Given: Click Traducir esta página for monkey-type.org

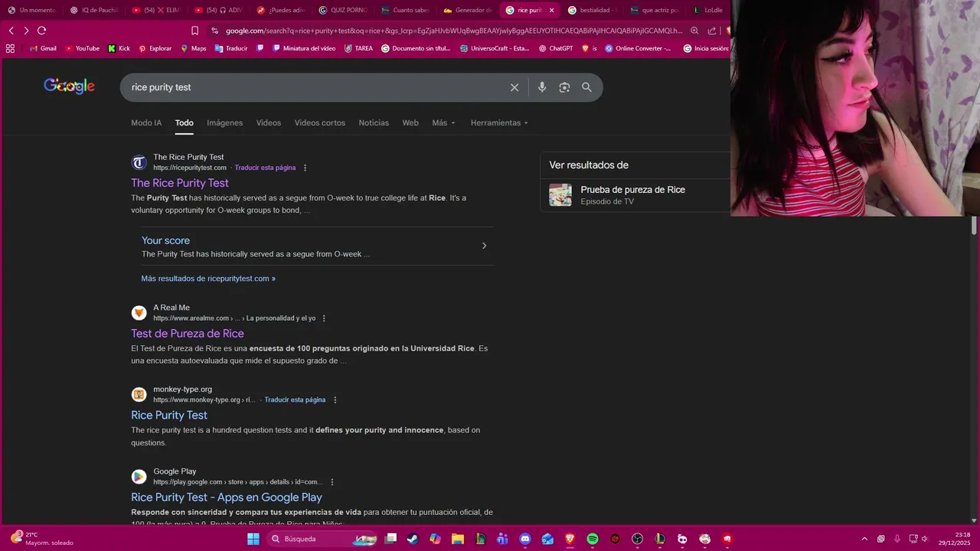Looking at the screenshot, I should tap(295, 399).
